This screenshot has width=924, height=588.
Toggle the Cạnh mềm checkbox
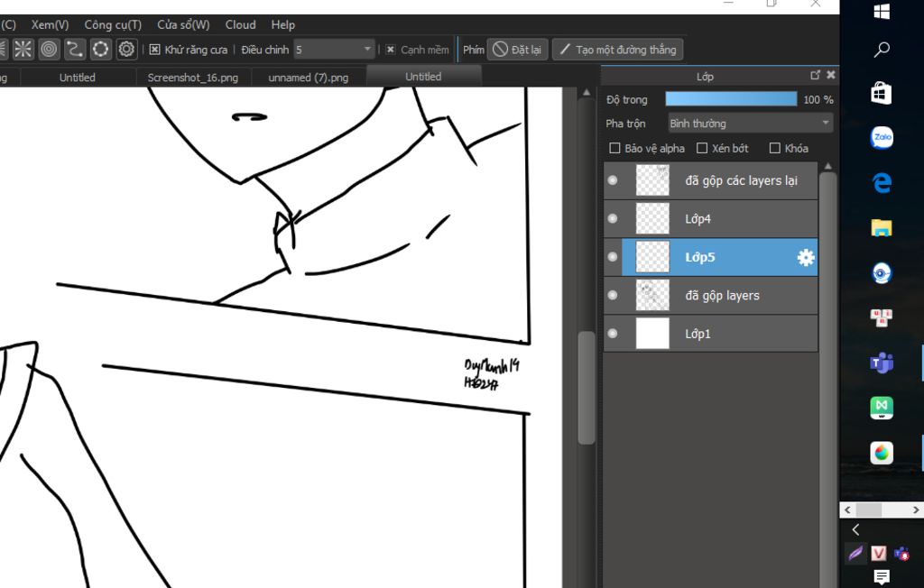(390, 50)
